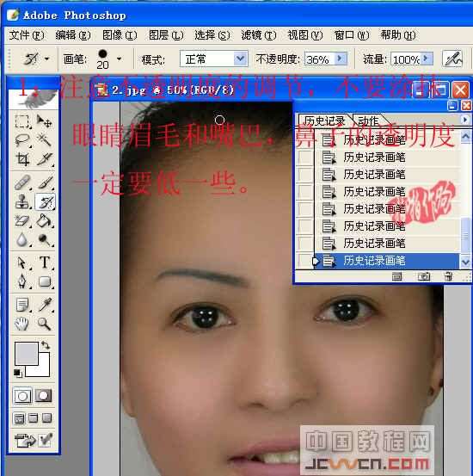Image resolution: width=473 pixels, height=476 pixels.
Task: Select the Magic Wand tool
Action: click(45, 140)
